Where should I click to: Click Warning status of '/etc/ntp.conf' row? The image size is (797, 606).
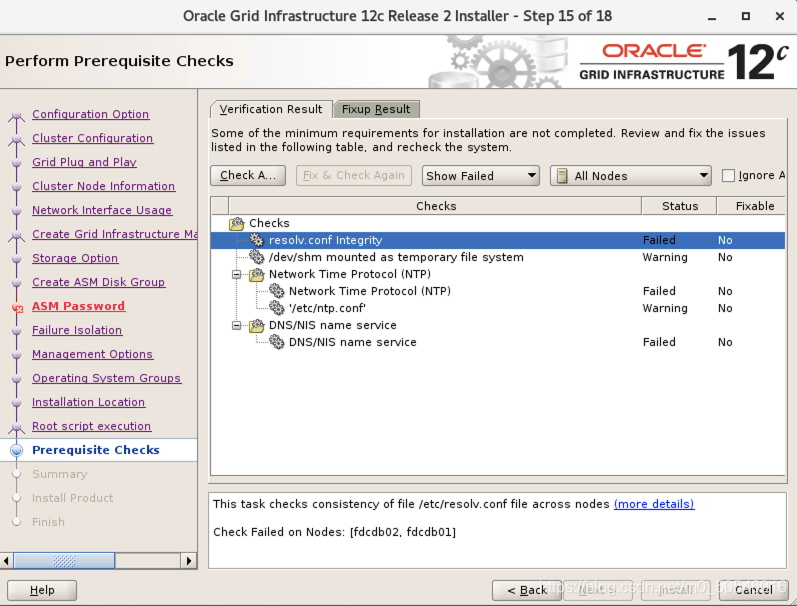tap(665, 308)
